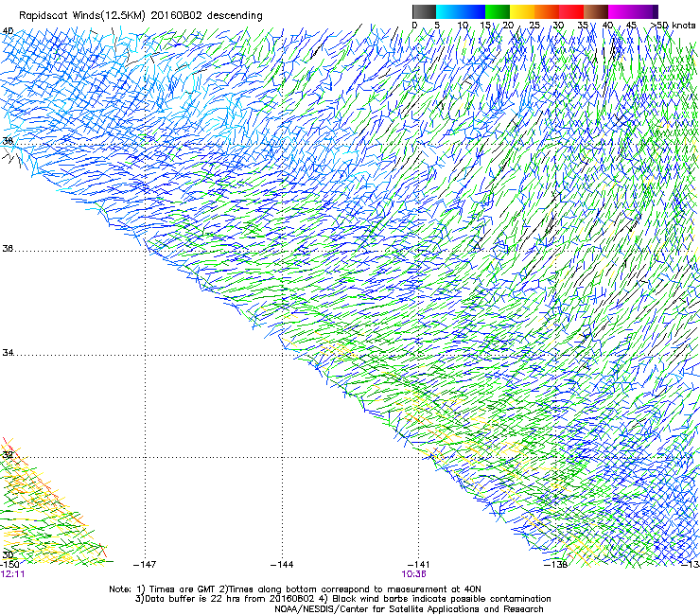
Task: Click the gray 0-5 knots color swatch
Action: click(424, 11)
